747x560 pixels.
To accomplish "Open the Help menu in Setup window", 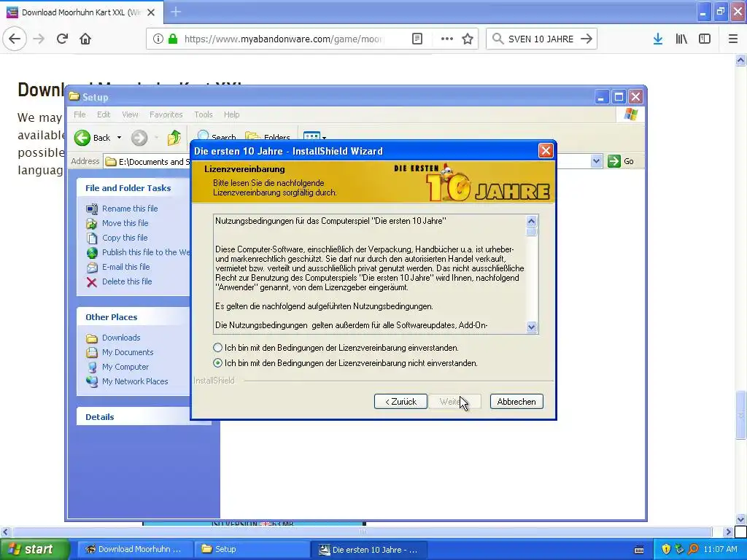I will 231,114.
